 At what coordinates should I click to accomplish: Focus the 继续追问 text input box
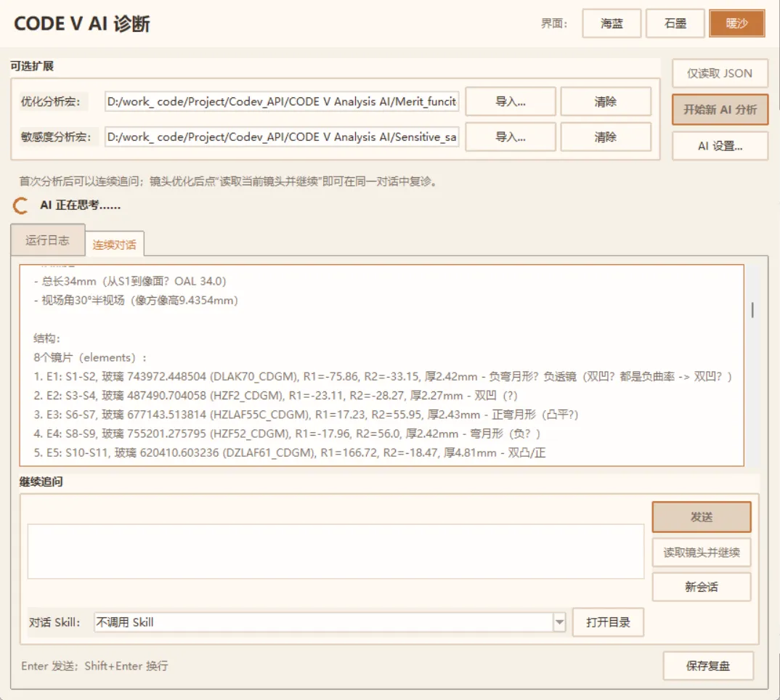pos(336,551)
